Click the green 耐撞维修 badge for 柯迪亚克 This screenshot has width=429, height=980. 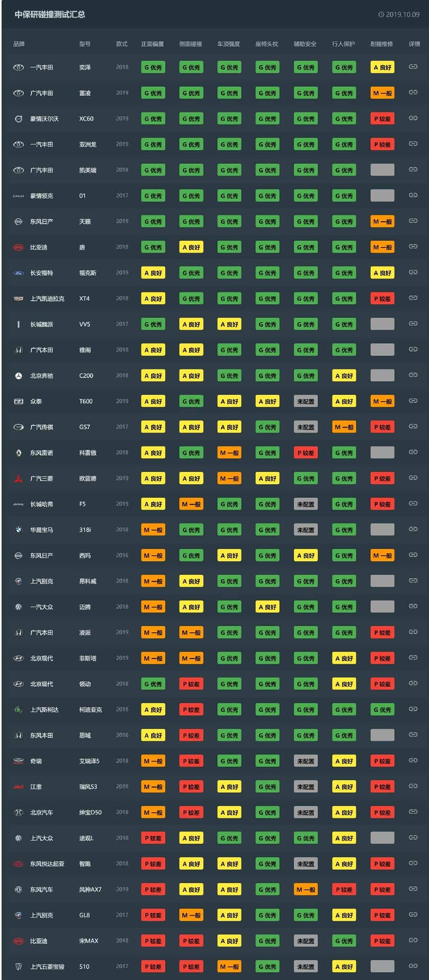[x=382, y=710]
